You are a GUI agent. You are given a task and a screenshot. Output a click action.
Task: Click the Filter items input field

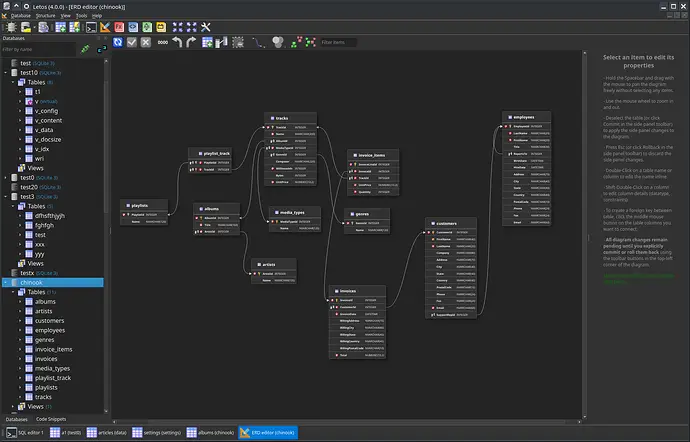point(338,42)
